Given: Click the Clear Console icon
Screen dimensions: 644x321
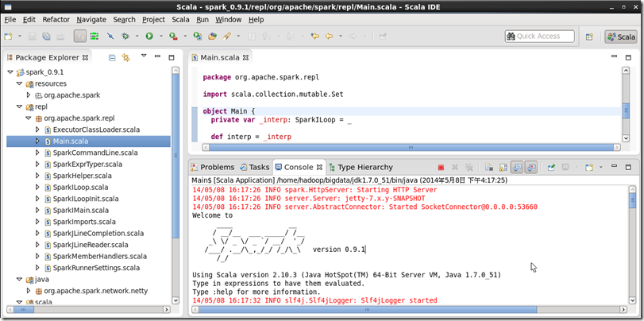Looking at the screenshot, I should click(x=488, y=168).
